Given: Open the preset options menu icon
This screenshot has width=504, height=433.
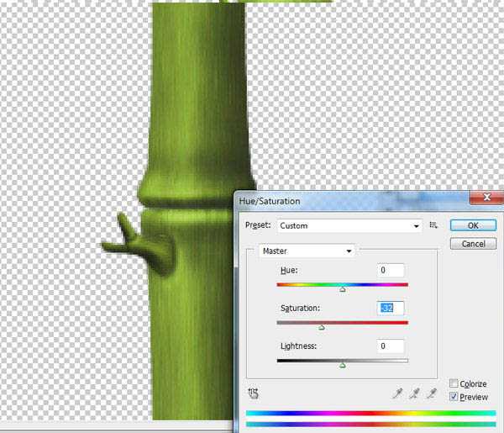Looking at the screenshot, I should click(x=433, y=225).
